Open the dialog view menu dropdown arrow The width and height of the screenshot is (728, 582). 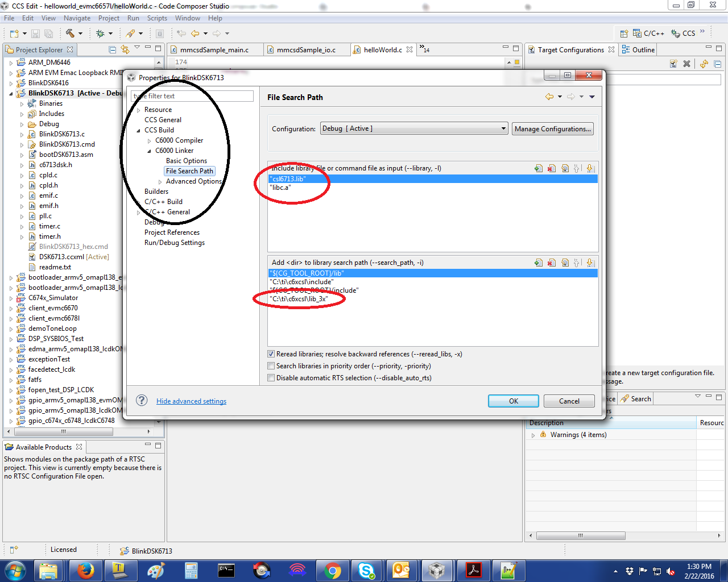(592, 97)
